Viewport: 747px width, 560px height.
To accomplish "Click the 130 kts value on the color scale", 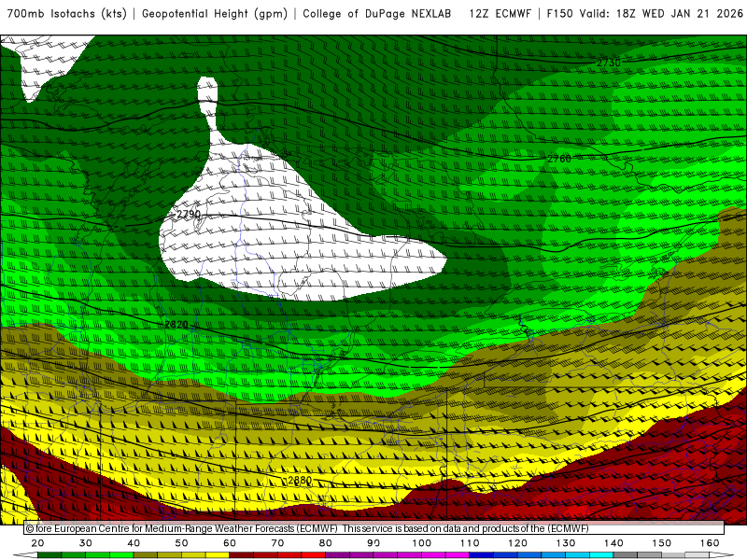I will coord(566,543).
